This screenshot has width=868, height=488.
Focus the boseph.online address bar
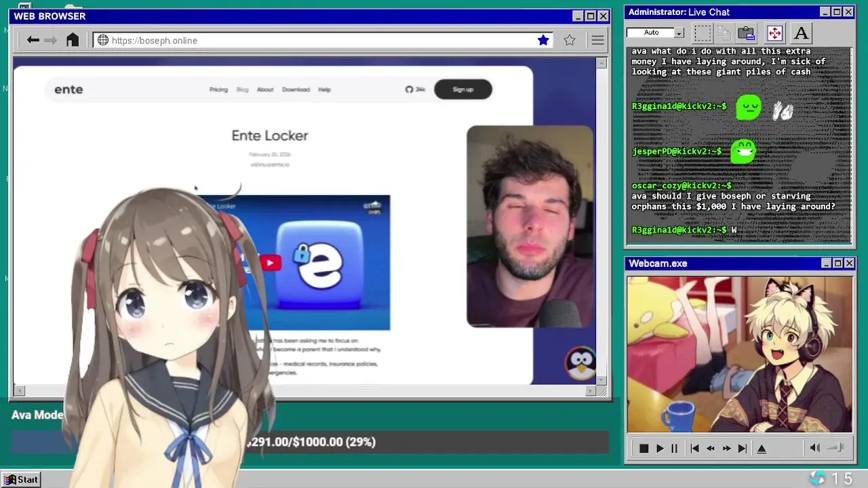(322, 41)
